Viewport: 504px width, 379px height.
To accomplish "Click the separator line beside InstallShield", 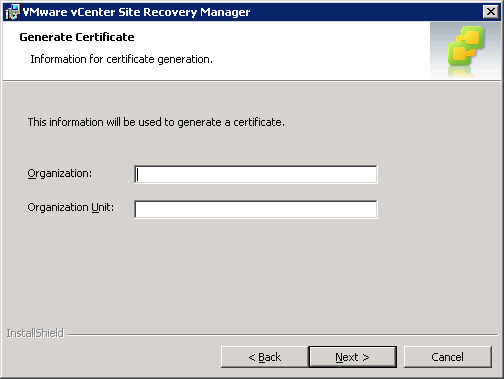I will [282, 334].
